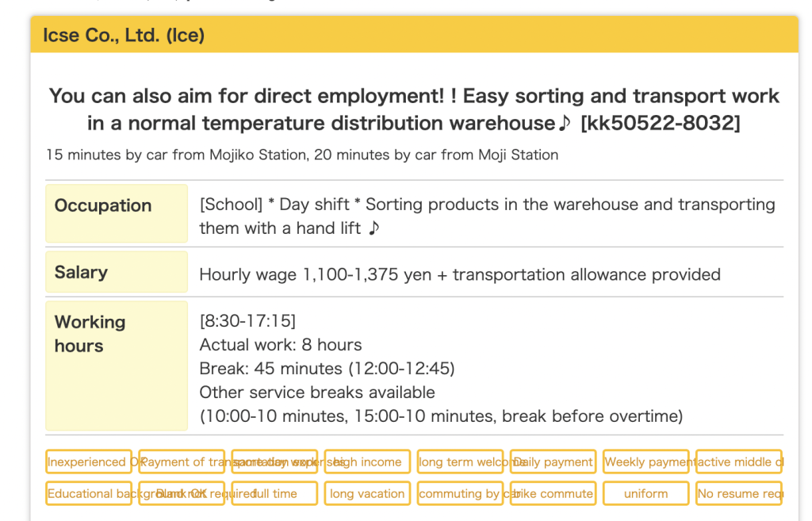Select the 'full time' tag
Viewport: 812px width, 521px height.
pos(274,493)
